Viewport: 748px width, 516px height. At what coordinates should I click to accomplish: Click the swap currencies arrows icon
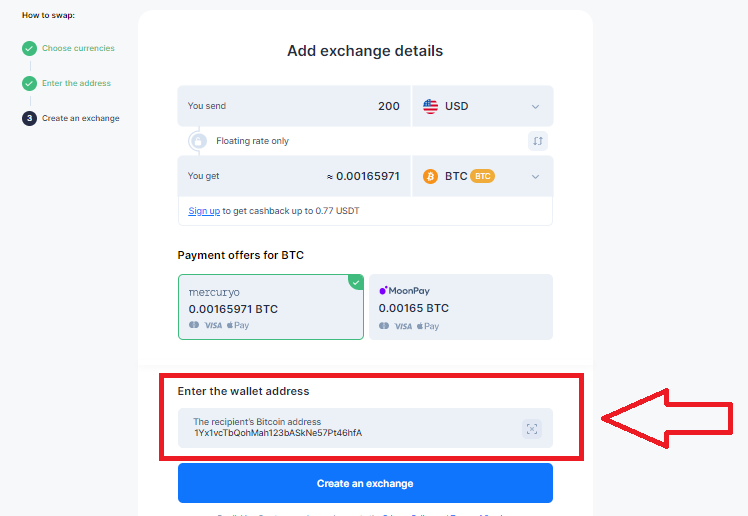(x=538, y=141)
